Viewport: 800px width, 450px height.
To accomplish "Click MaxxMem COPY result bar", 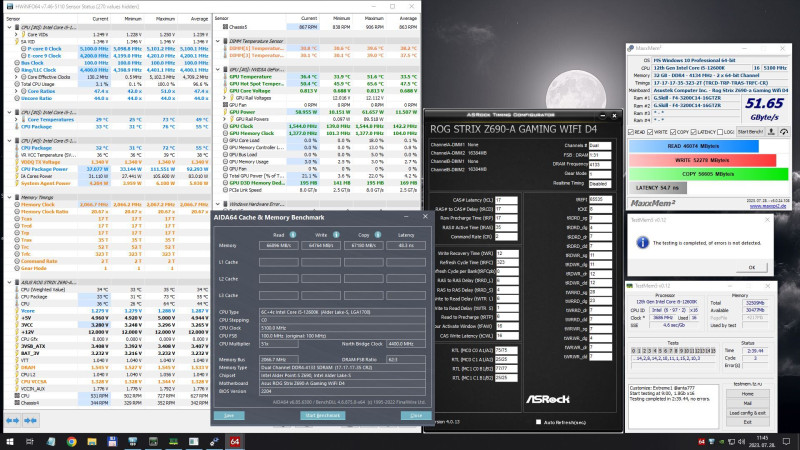I will 708,174.
